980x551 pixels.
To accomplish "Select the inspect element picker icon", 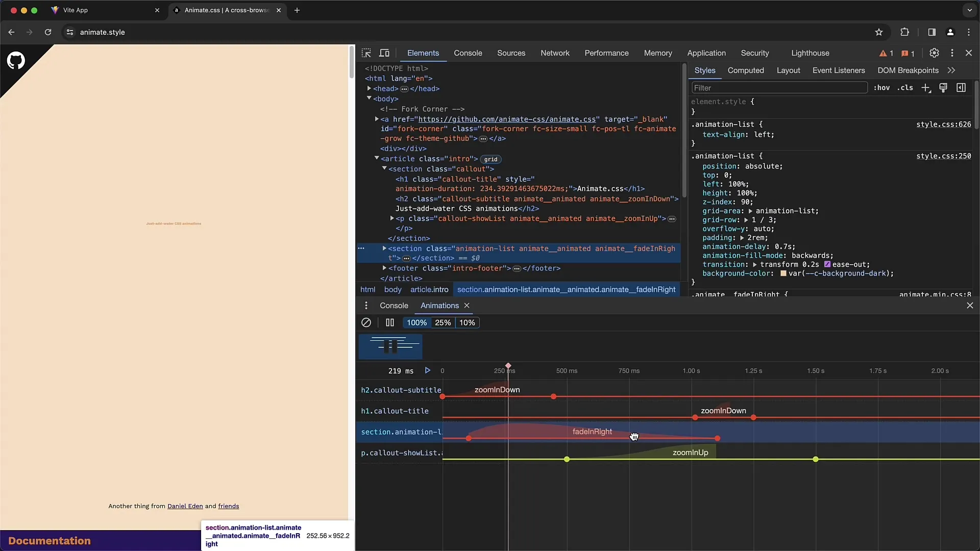I will coord(366,53).
